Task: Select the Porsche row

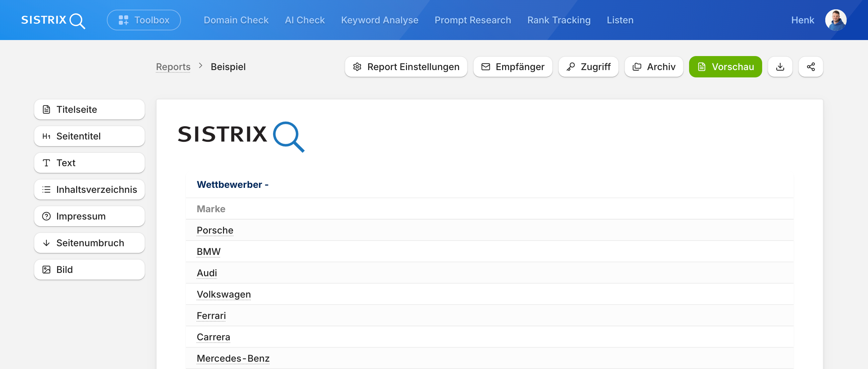Action: (x=490, y=230)
